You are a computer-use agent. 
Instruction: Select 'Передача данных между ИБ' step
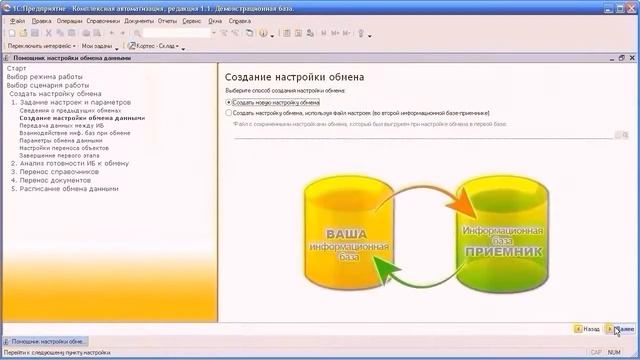(x=62, y=125)
